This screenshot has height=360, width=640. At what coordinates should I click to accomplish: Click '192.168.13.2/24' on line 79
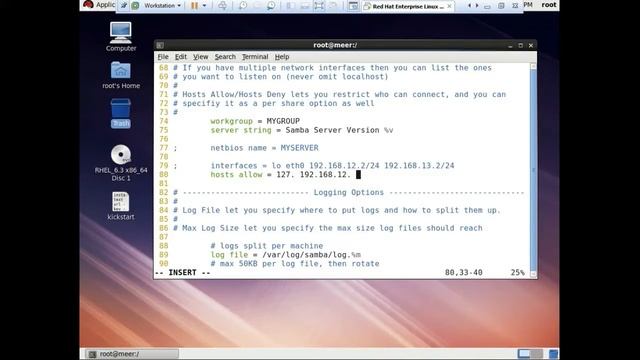coord(419,166)
